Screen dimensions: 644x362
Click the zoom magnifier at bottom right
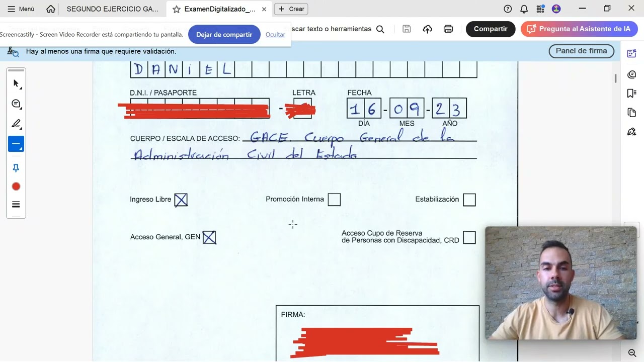(632, 353)
